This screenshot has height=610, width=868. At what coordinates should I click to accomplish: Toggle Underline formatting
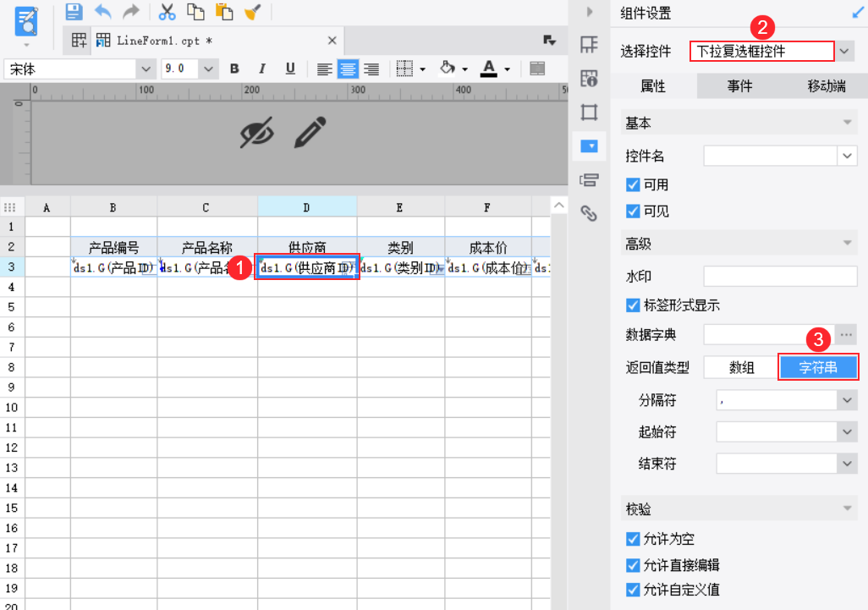(290, 69)
